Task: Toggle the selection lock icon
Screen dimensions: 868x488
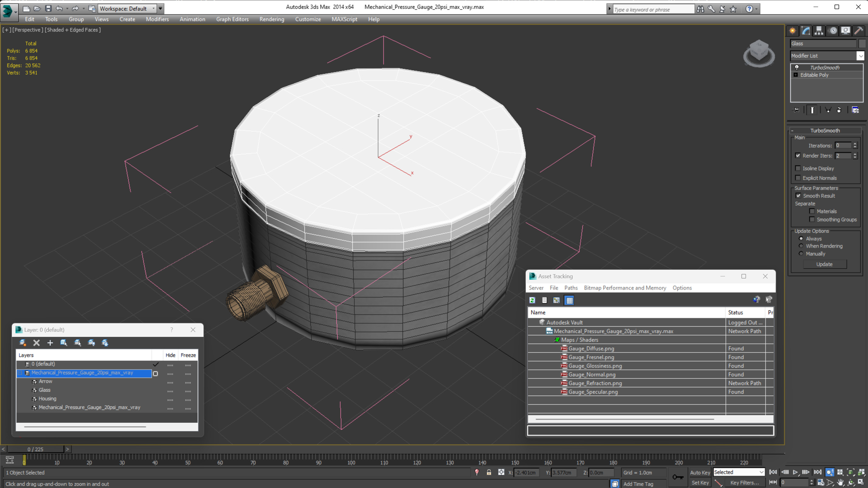Action: click(x=489, y=472)
